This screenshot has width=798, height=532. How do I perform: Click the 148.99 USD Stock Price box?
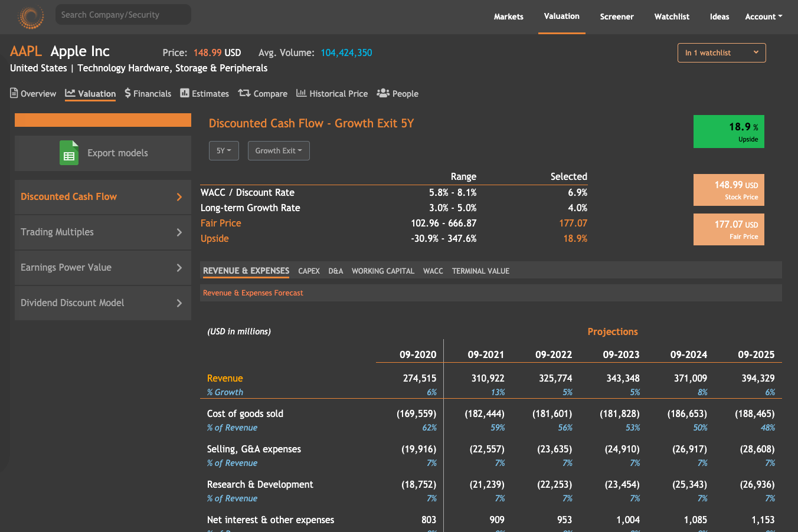pos(729,190)
